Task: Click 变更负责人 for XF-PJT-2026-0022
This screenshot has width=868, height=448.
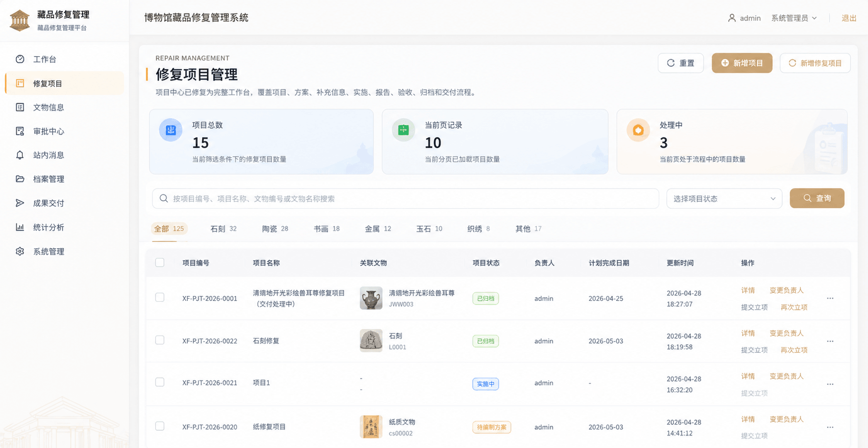Action: point(786,333)
